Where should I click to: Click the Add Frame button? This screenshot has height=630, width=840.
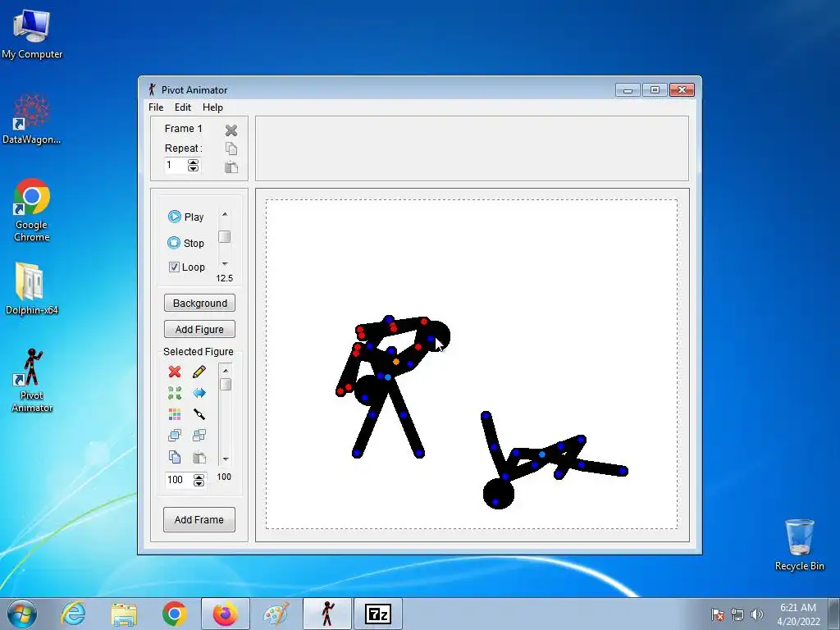coord(199,519)
